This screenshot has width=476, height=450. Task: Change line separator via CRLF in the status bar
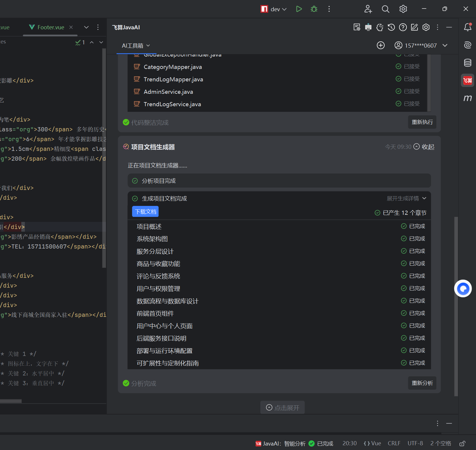coord(394,443)
